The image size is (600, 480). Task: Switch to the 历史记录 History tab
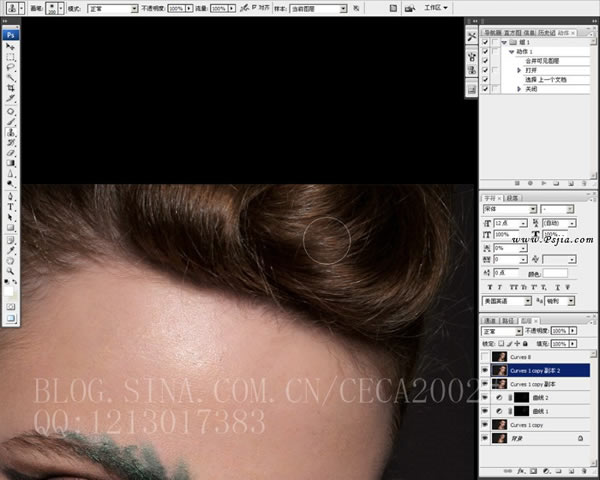546,33
